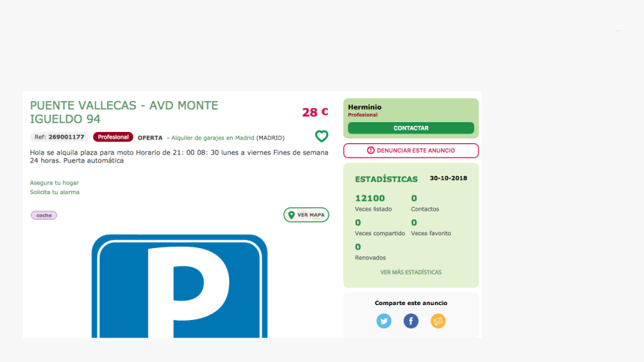
Task: Report listing via DENUNCIAR ESTE ANUNCIO
Action: (x=410, y=151)
